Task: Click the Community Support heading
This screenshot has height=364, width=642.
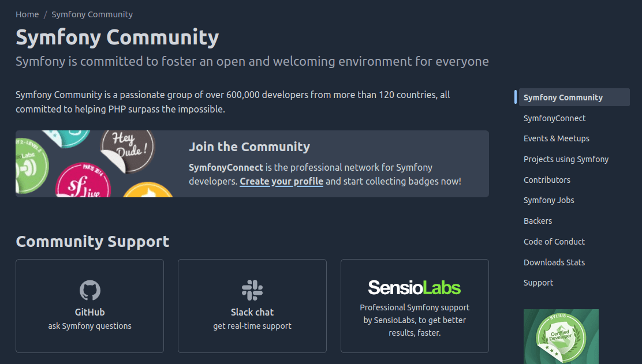Action: pyautogui.click(x=92, y=242)
